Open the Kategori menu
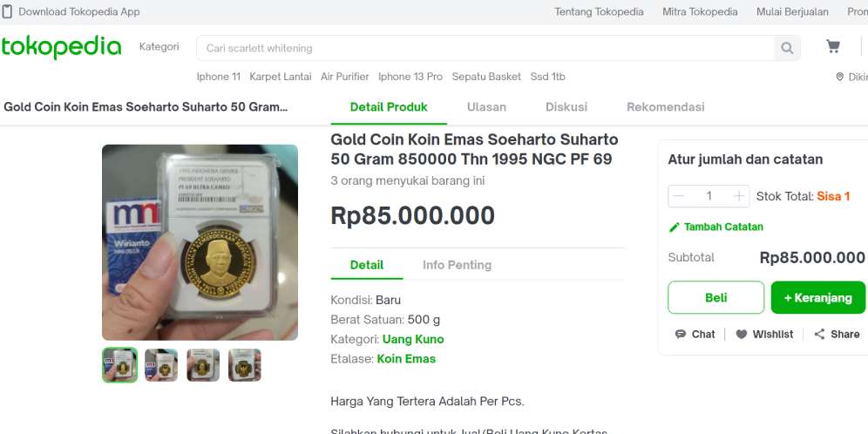This screenshot has height=434, width=868. tap(159, 47)
